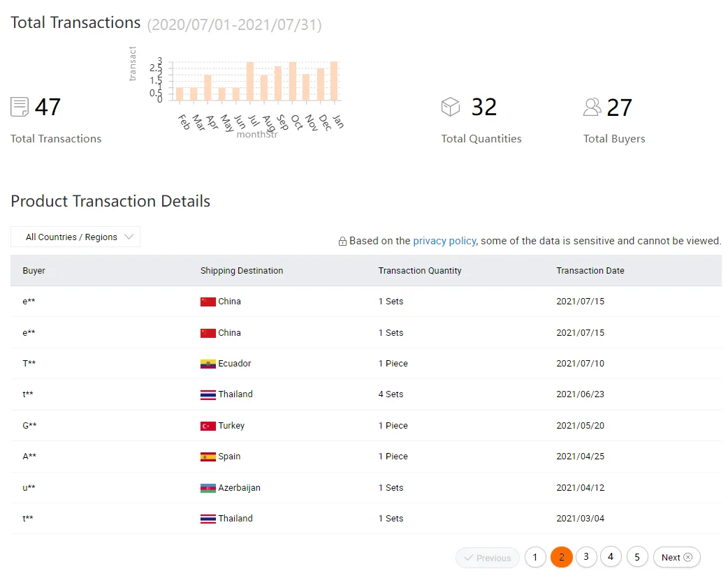This screenshot has width=728, height=578.
Task: Go to page 1
Action: coord(535,557)
